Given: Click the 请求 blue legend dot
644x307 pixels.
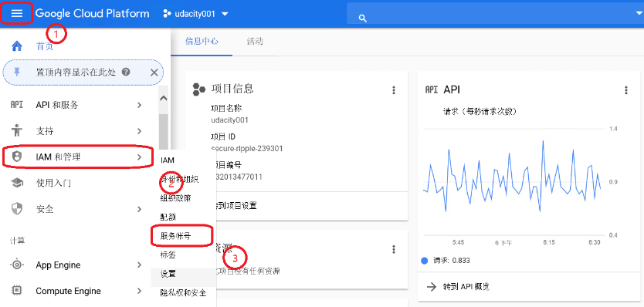Looking at the screenshot, I should (425, 260).
